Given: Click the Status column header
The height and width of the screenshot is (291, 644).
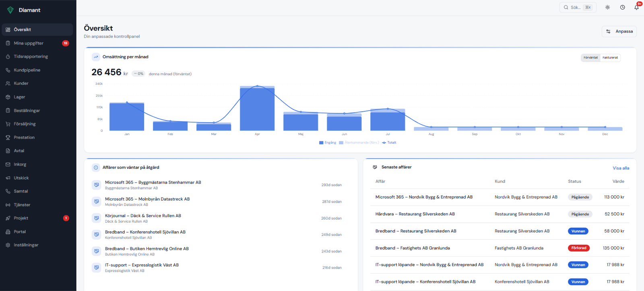Looking at the screenshot, I should click(574, 181).
